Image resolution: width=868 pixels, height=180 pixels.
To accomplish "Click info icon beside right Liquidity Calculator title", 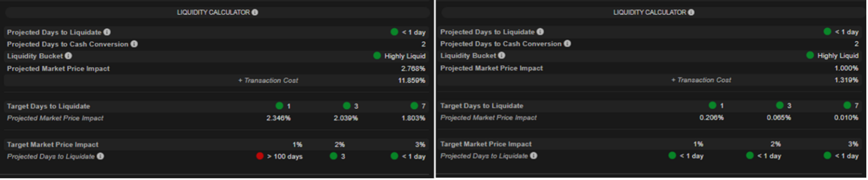I will [x=691, y=12].
